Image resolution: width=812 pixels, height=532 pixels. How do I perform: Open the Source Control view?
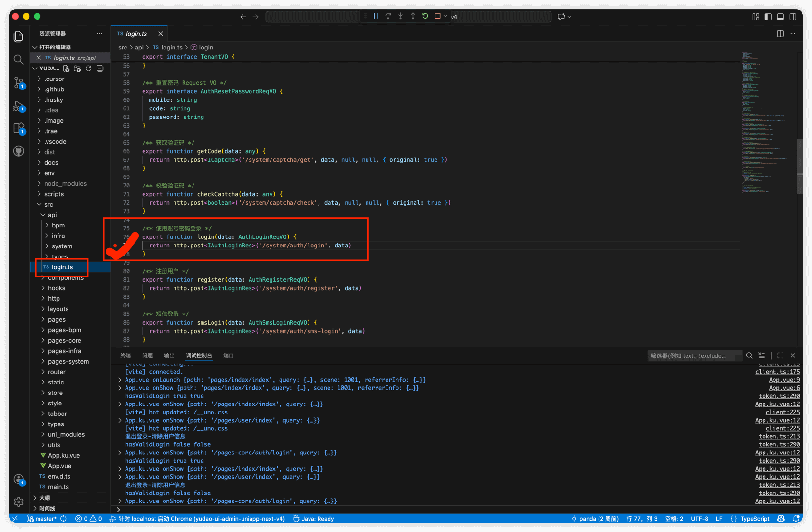(x=19, y=83)
